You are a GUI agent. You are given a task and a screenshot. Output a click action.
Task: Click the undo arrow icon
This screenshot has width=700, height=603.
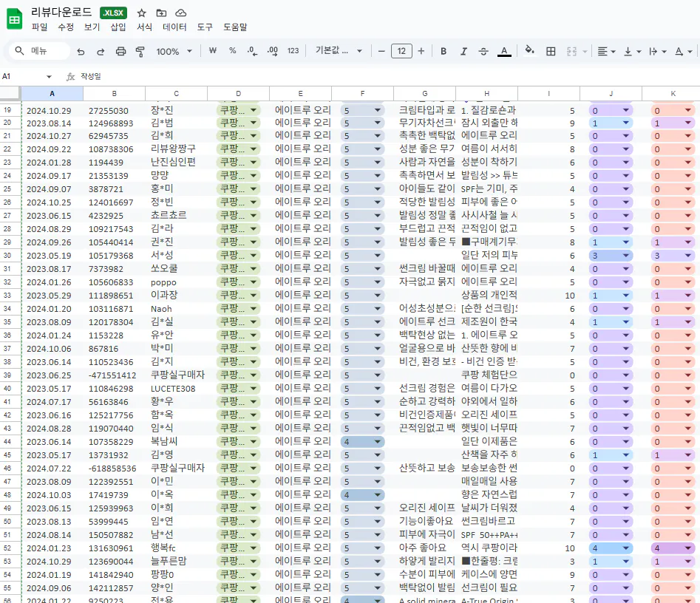click(x=81, y=51)
